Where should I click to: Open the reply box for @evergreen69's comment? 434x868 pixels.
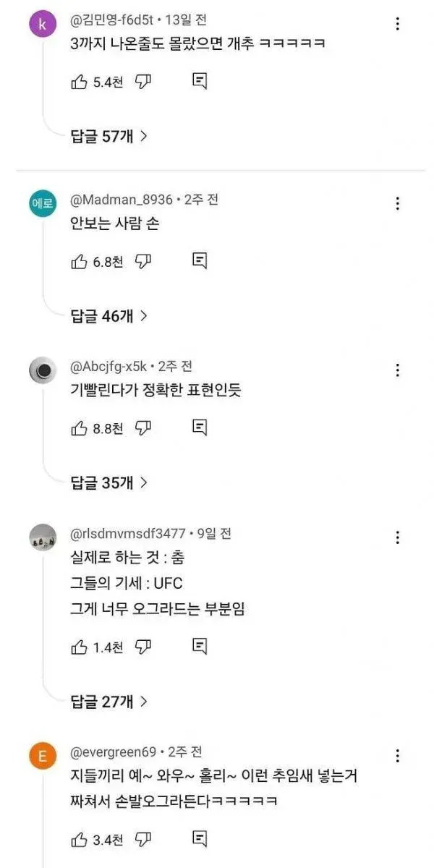tap(200, 840)
